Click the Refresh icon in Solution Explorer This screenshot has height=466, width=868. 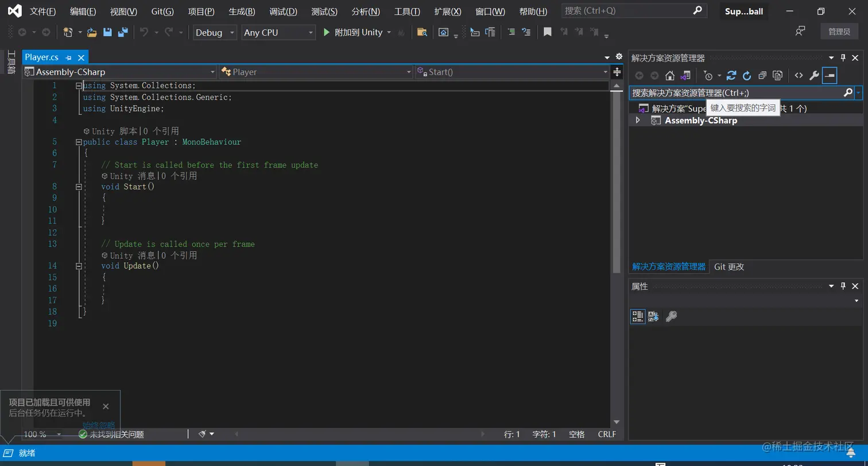tap(747, 76)
